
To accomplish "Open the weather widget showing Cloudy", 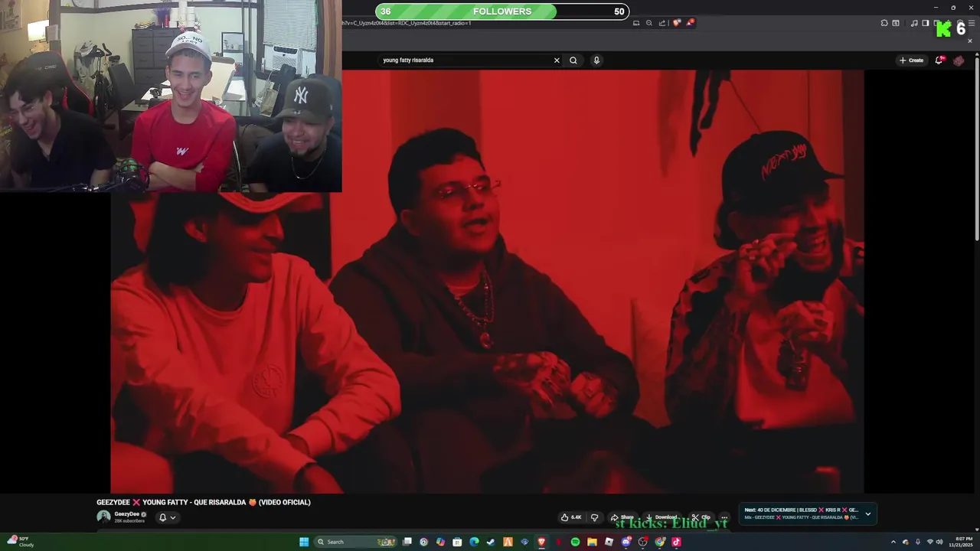I will click(x=20, y=542).
